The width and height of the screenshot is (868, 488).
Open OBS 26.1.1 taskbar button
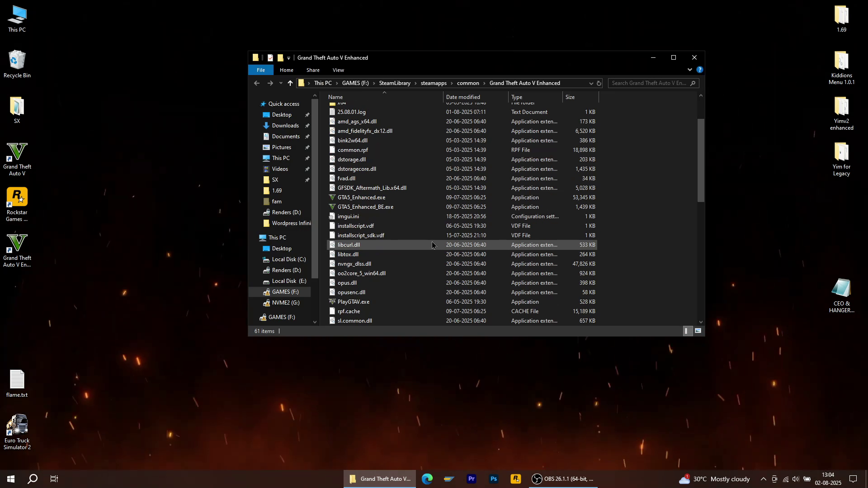tap(563, 479)
